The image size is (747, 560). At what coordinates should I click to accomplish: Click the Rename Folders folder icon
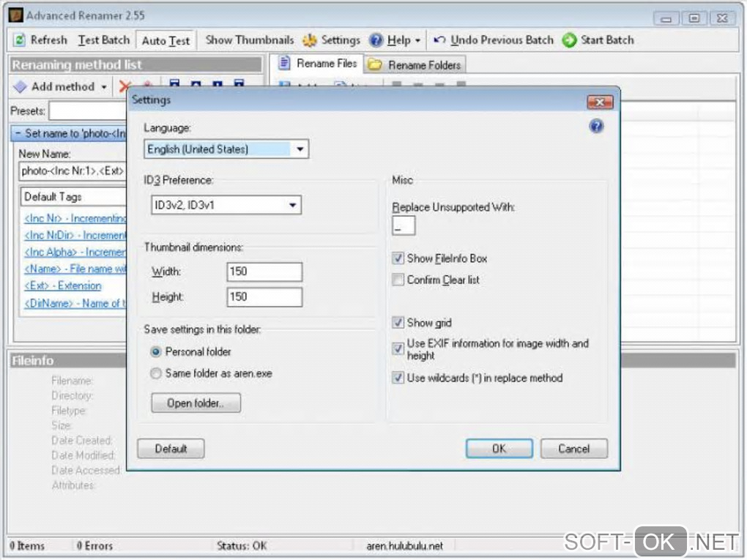pyautogui.click(x=376, y=64)
